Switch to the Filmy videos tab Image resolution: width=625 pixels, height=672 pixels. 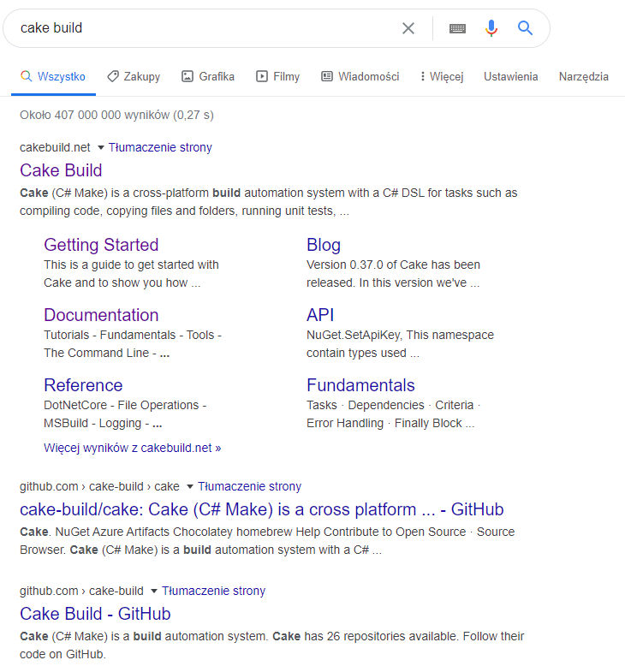coord(278,76)
